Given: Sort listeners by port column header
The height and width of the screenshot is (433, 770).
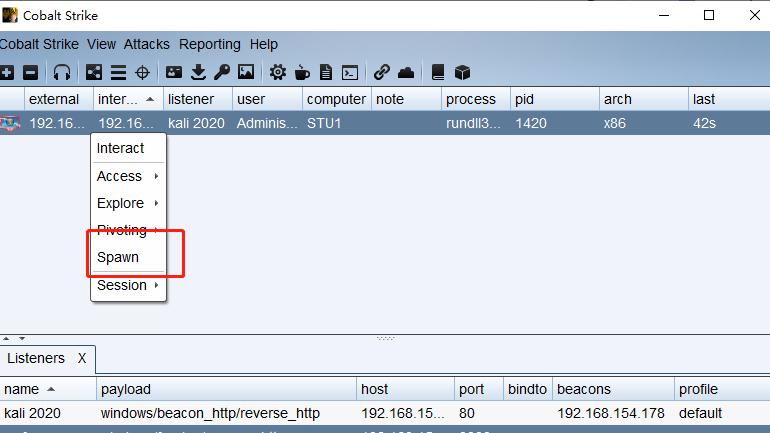Looking at the screenshot, I should click(479, 389).
